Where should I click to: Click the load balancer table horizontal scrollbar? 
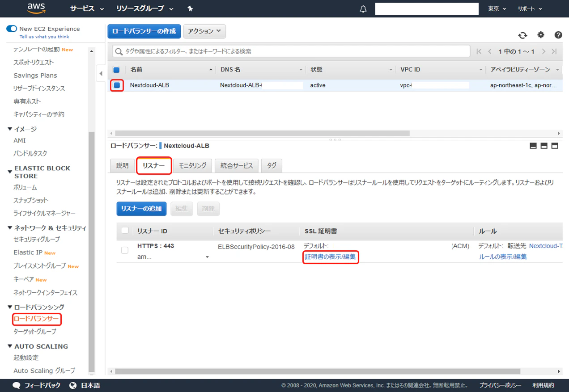click(262, 133)
